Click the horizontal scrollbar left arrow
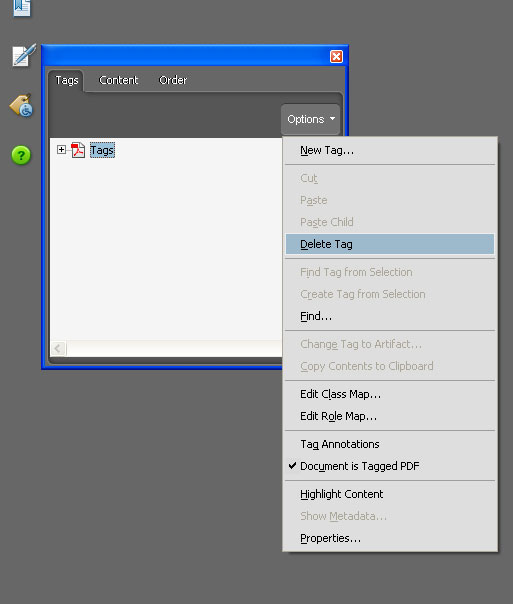Screen dimensions: 513x604 58,349
